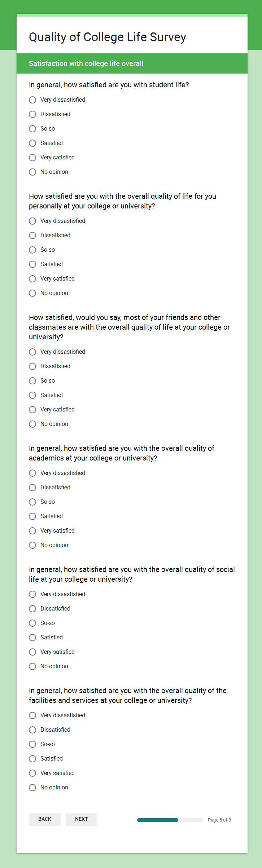
Task: Pick 'No opinion' for quality of social life
Action: 32,666
